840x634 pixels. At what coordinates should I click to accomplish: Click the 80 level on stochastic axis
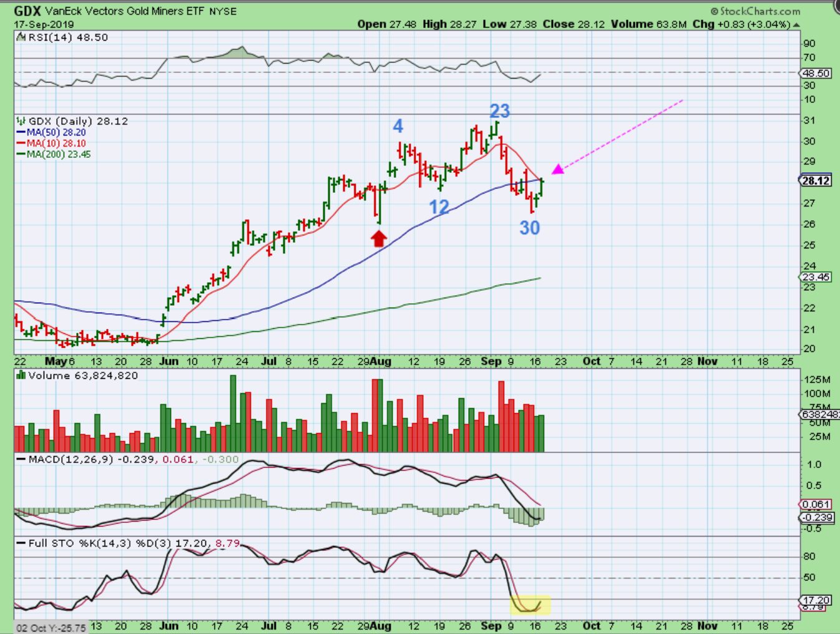[x=809, y=556]
